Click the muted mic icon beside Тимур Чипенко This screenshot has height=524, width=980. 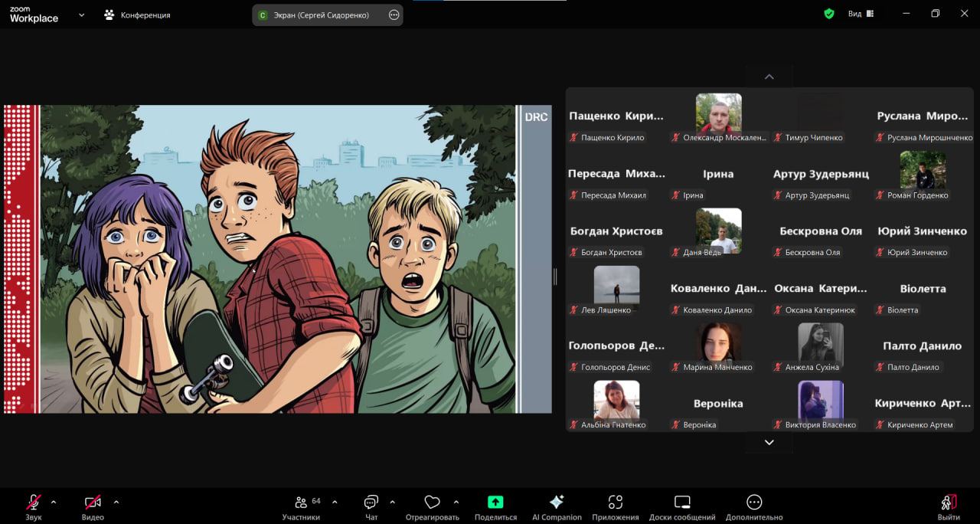click(x=778, y=138)
